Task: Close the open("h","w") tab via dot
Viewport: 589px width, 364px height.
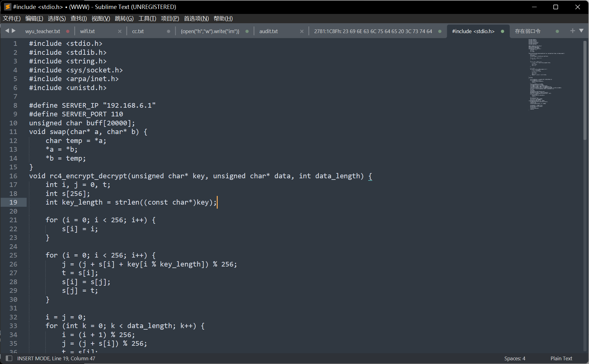Action: [247, 31]
